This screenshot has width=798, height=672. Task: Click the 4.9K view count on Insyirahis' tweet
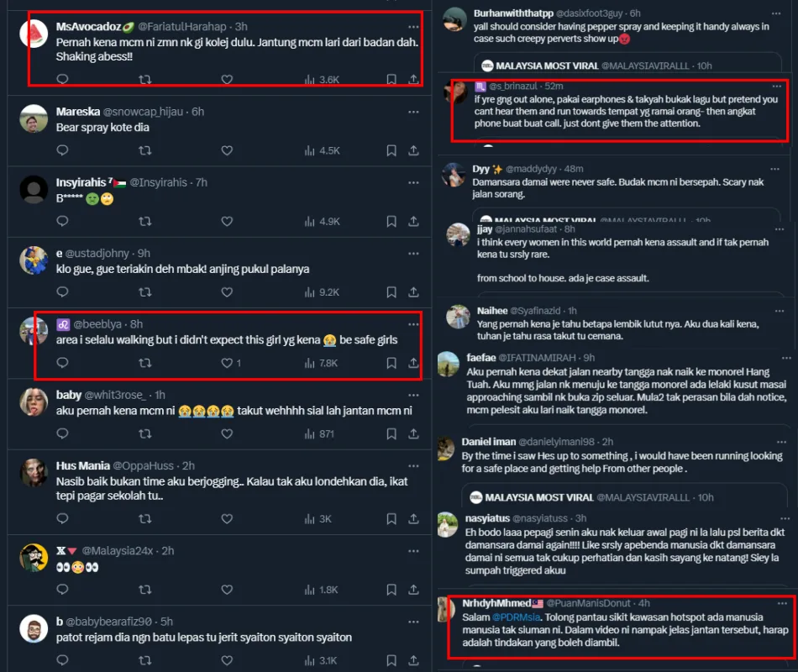[x=323, y=222]
